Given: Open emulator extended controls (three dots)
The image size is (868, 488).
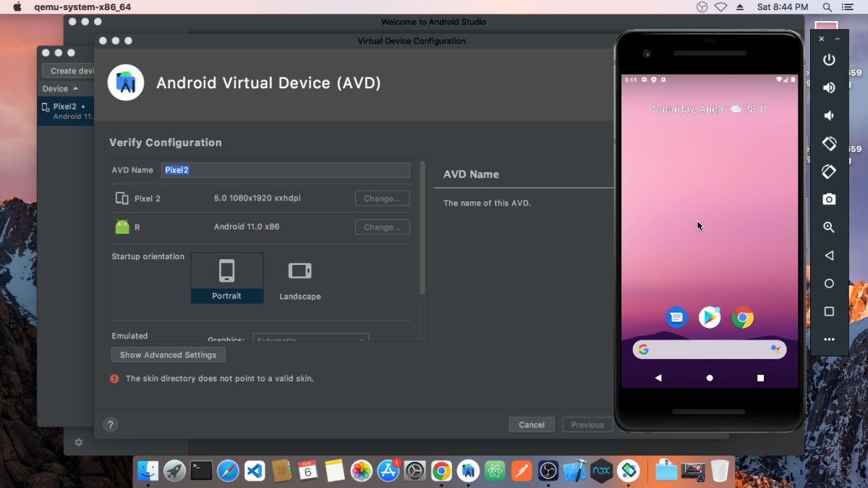Looking at the screenshot, I should 829,340.
